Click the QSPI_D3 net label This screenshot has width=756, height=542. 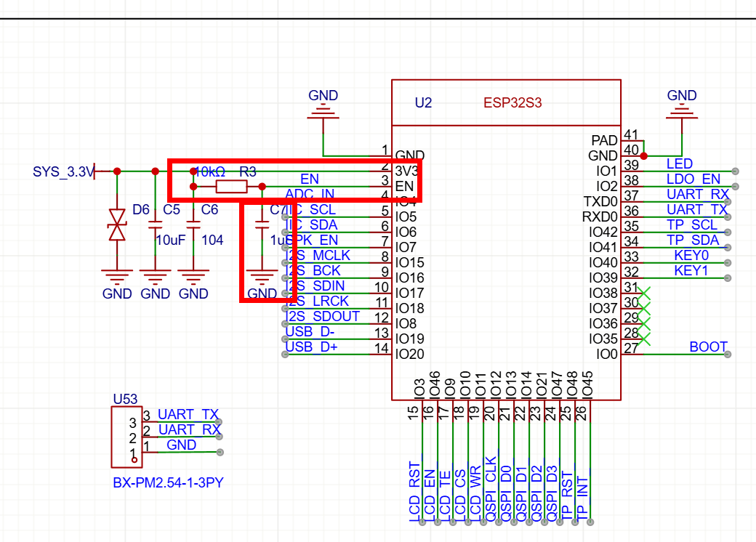point(552,493)
